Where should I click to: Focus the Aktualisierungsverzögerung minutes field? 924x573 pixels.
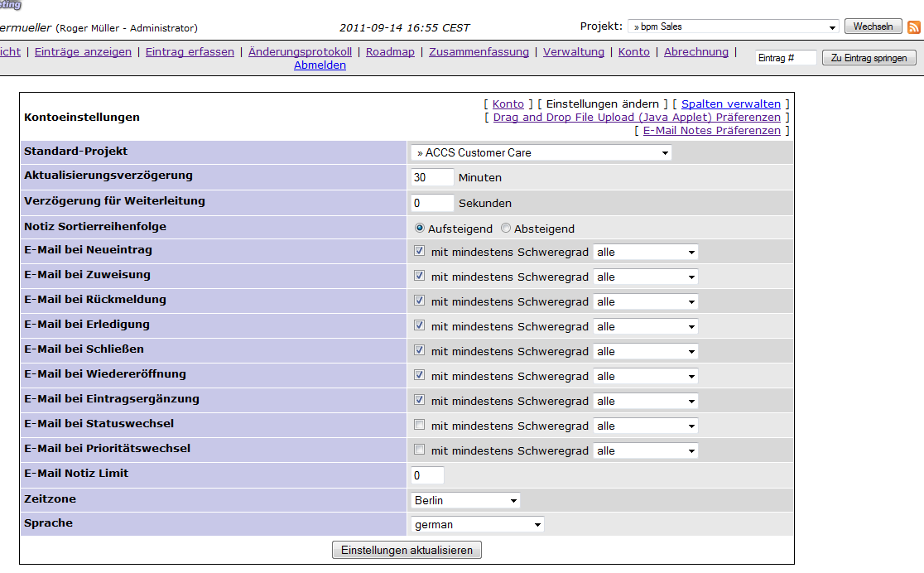click(432, 177)
